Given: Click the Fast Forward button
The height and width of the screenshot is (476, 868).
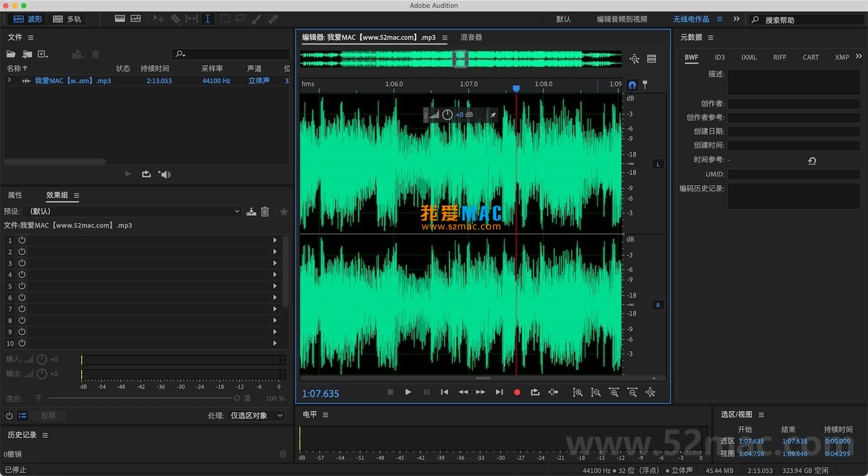Looking at the screenshot, I should 480,392.
